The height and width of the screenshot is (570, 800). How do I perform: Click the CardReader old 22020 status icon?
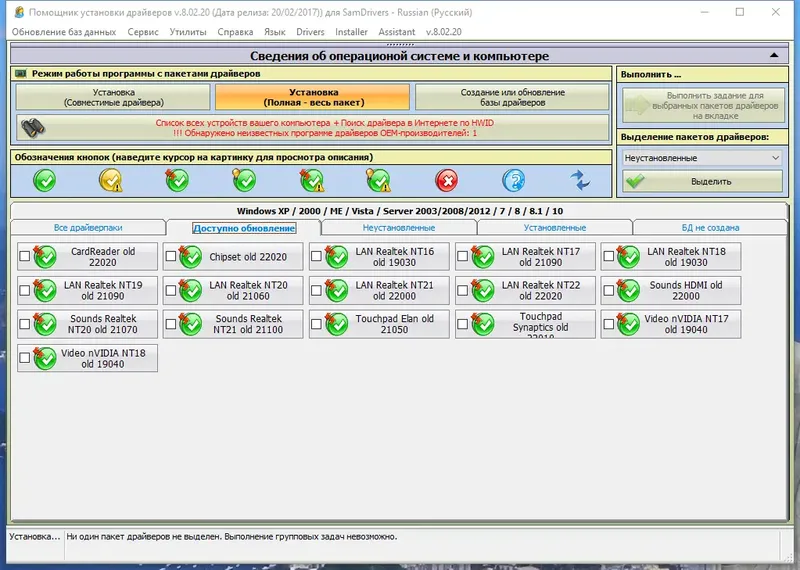(x=45, y=257)
